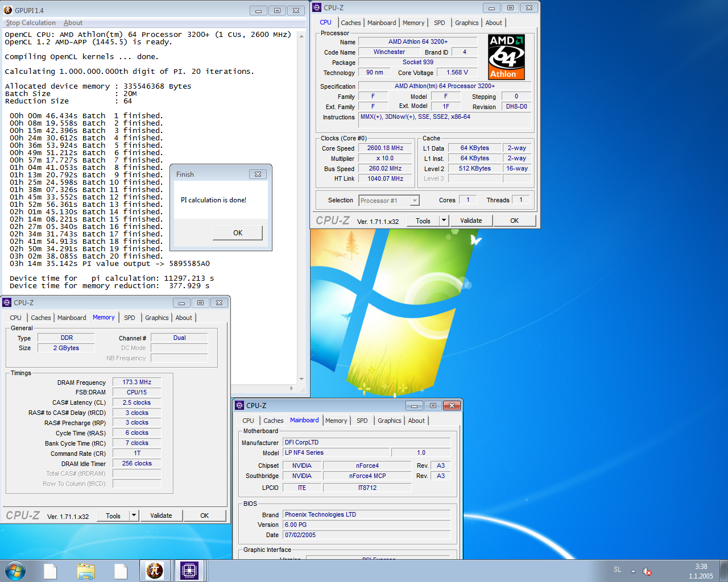Expand Tools dropdown arrow in top CPU-Z window
728x582 pixels.
[x=444, y=221]
